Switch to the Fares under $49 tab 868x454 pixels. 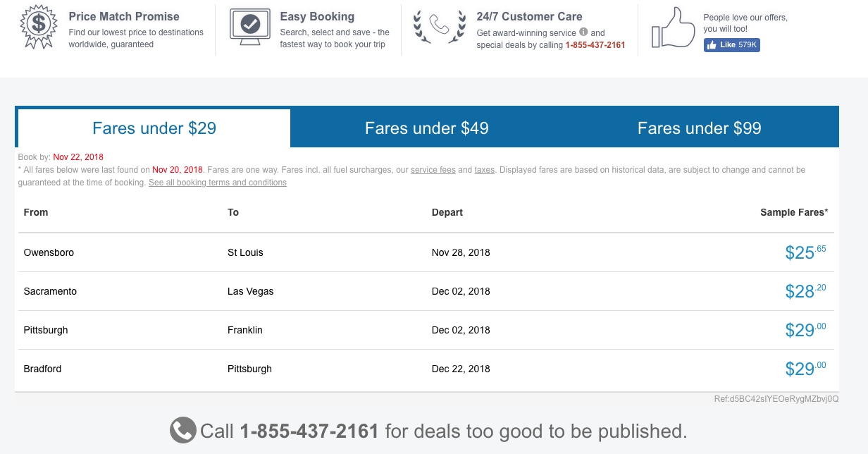426,128
